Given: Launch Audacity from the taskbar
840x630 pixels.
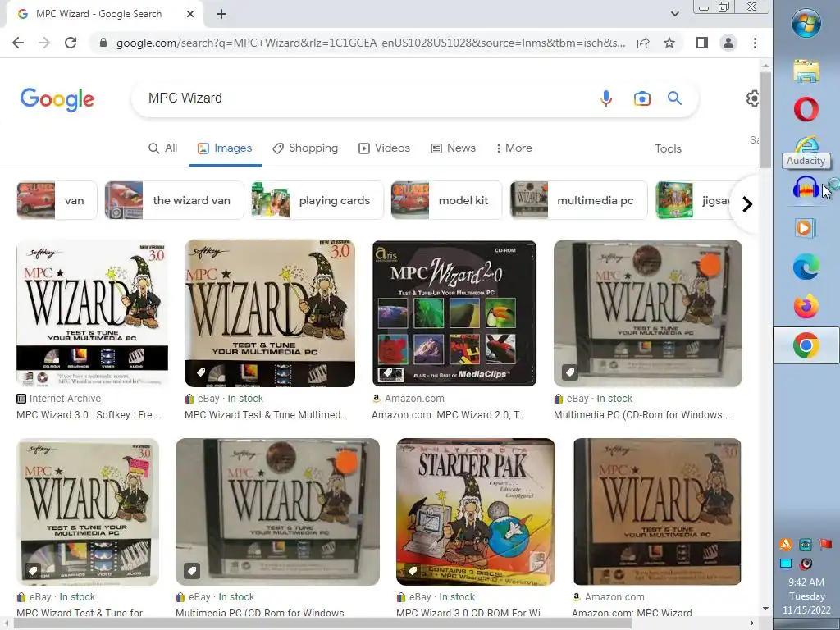Looking at the screenshot, I should 806,187.
